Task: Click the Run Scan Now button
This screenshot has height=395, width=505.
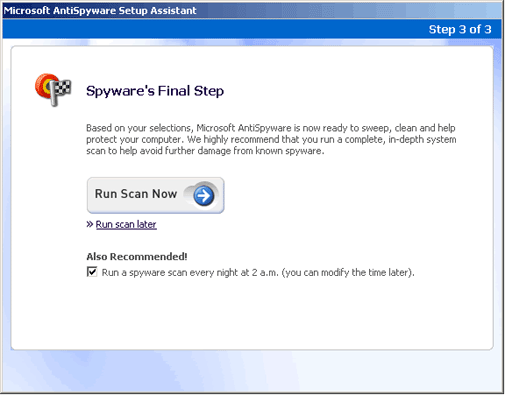Action: point(155,195)
